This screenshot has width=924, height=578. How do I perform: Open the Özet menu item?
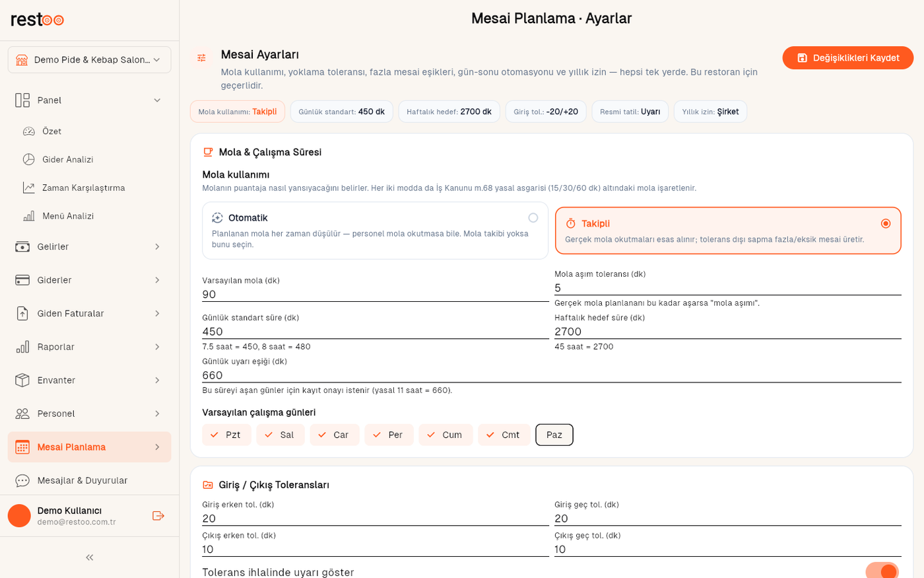(90, 131)
